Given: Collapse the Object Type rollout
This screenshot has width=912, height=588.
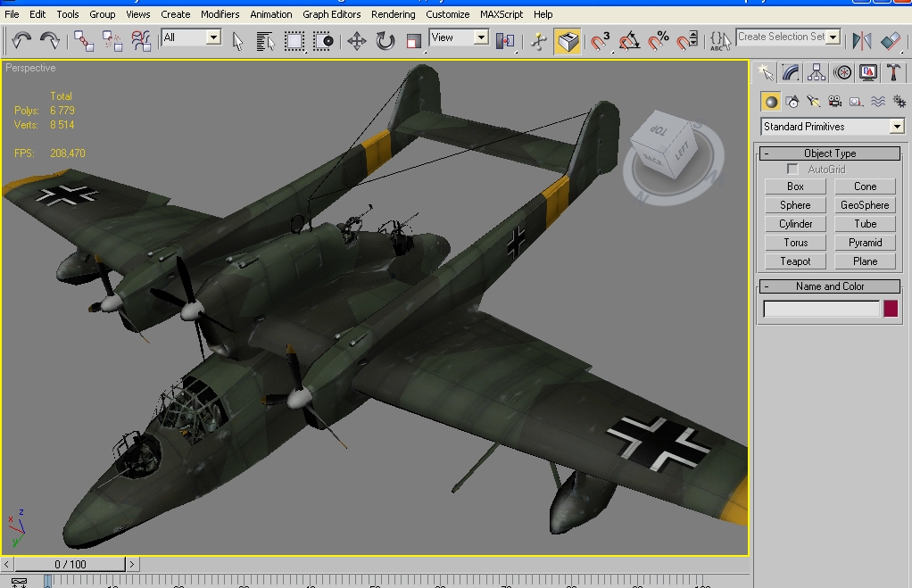Looking at the screenshot, I should (767, 153).
